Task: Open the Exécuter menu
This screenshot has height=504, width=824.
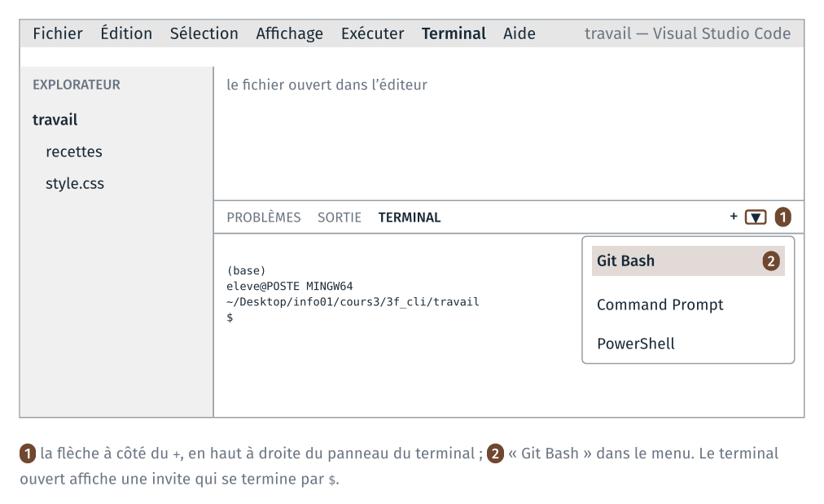Action: coord(373,33)
